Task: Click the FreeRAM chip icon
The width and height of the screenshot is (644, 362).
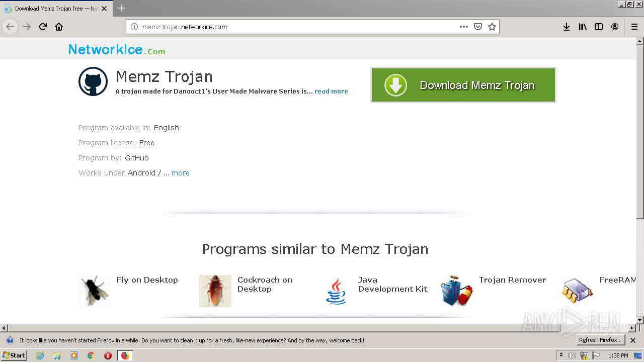Action: pos(578,291)
